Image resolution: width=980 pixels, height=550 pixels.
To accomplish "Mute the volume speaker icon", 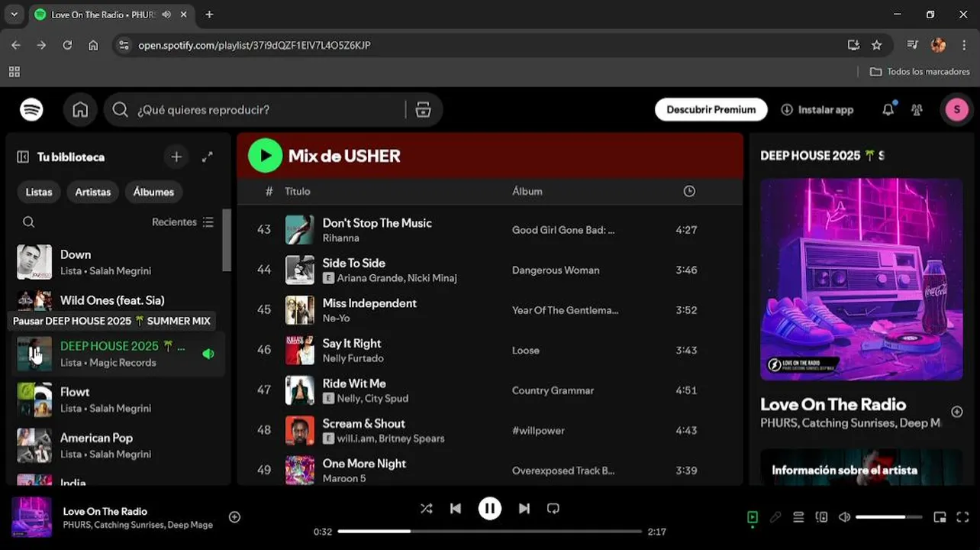I will click(x=844, y=517).
